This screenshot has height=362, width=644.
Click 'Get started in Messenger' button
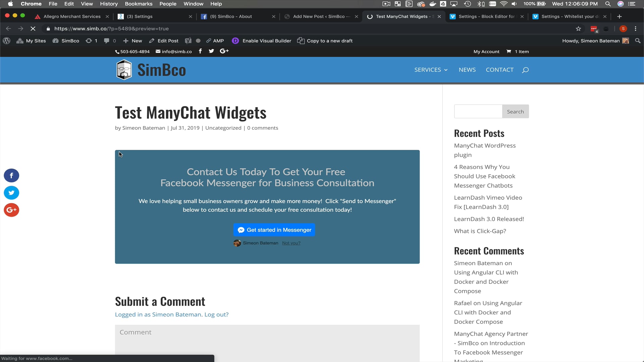(274, 230)
